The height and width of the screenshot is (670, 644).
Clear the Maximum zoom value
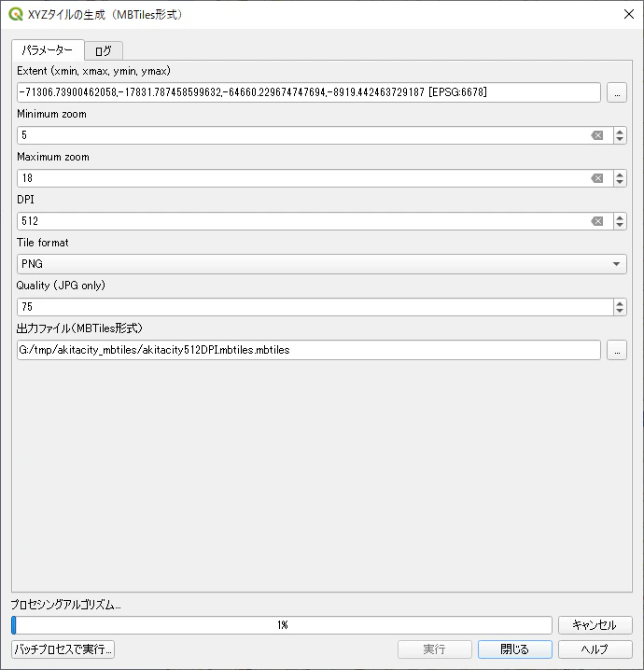pyautogui.click(x=597, y=178)
